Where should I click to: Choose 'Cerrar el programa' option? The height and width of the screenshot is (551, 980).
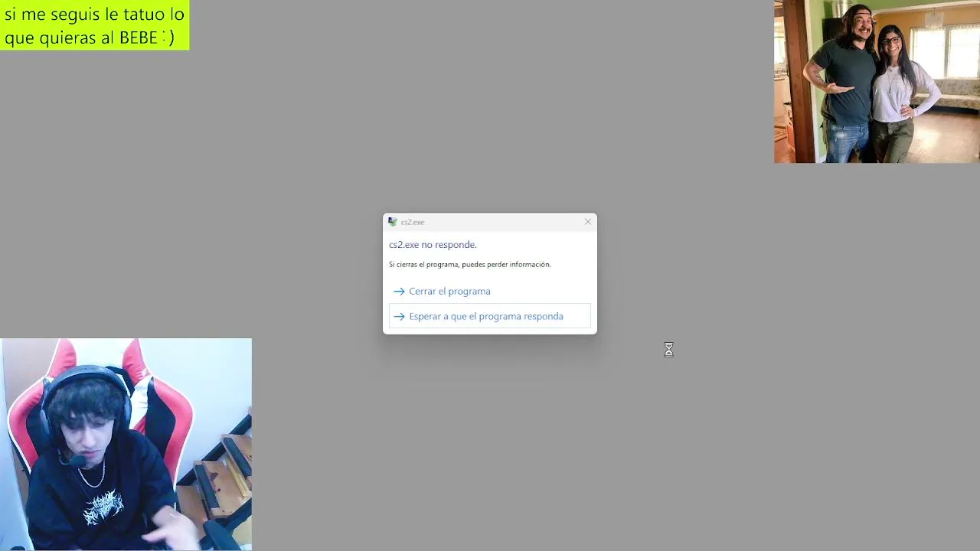pyautogui.click(x=489, y=291)
